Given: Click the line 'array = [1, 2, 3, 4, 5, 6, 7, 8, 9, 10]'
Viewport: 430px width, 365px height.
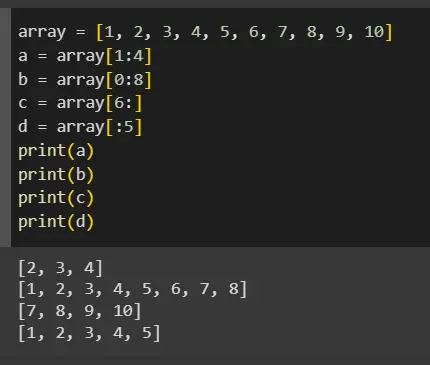Looking at the screenshot, I should [205, 32].
